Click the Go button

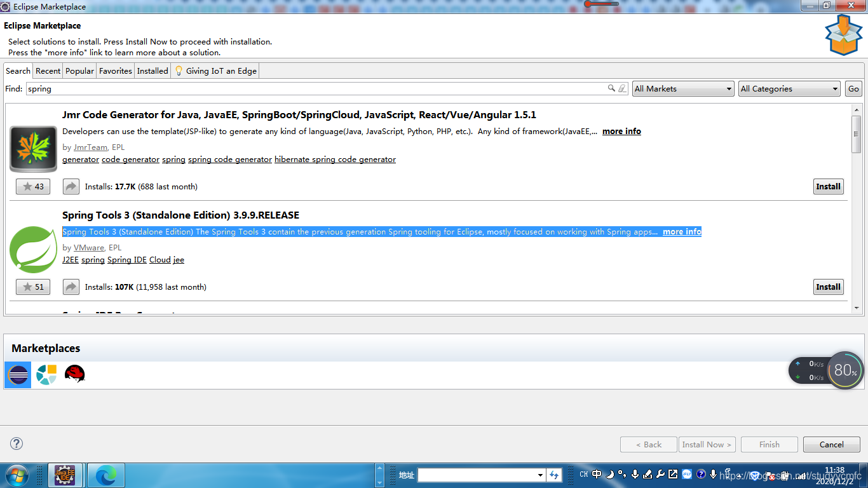click(853, 89)
